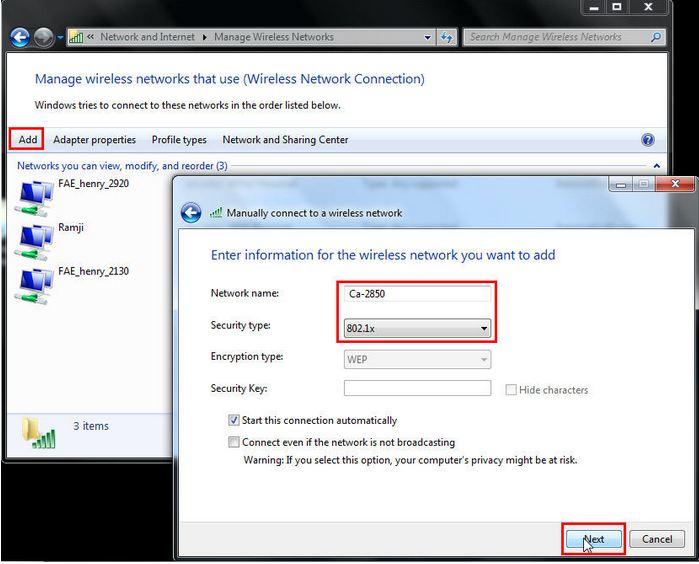Open Adapter properties from the toolbar
The width and height of the screenshot is (699, 564).
[x=94, y=140]
